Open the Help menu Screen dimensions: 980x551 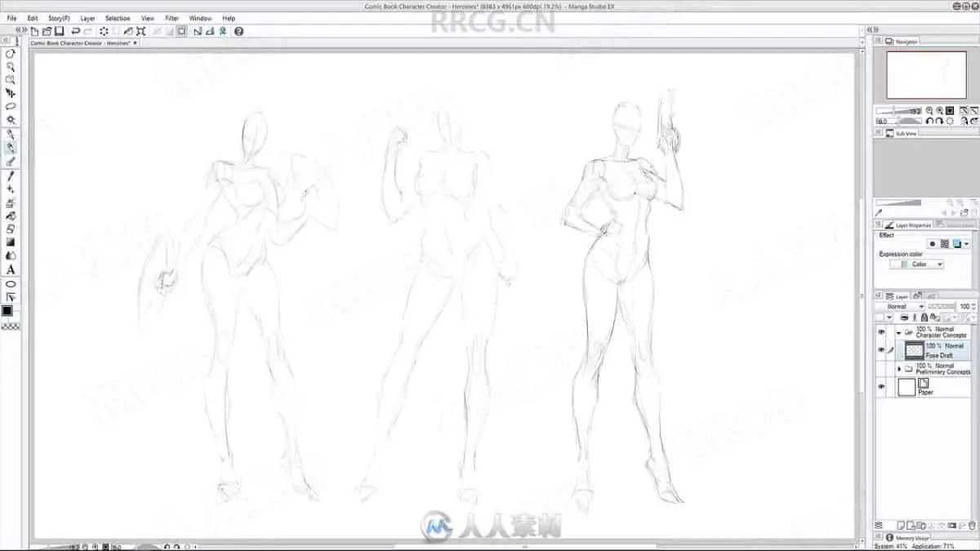pyautogui.click(x=229, y=18)
